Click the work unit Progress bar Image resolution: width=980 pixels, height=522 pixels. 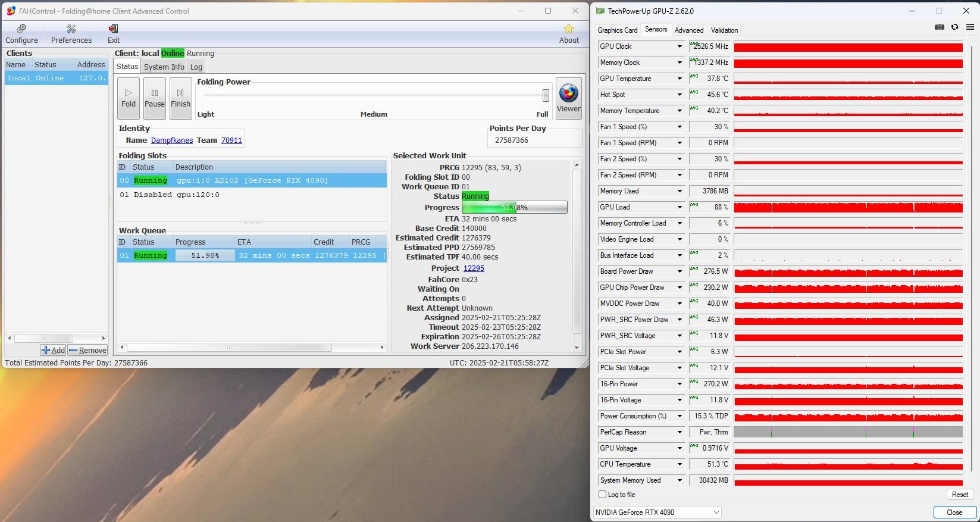click(515, 208)
